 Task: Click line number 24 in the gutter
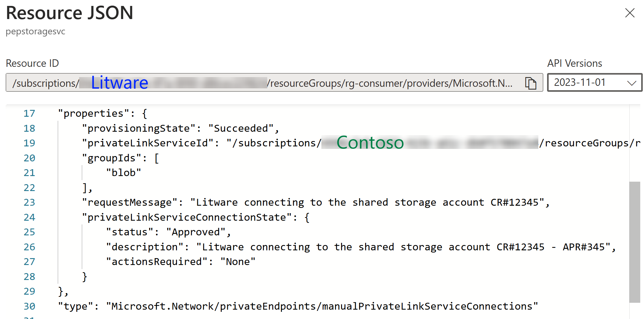click(29, 217)
